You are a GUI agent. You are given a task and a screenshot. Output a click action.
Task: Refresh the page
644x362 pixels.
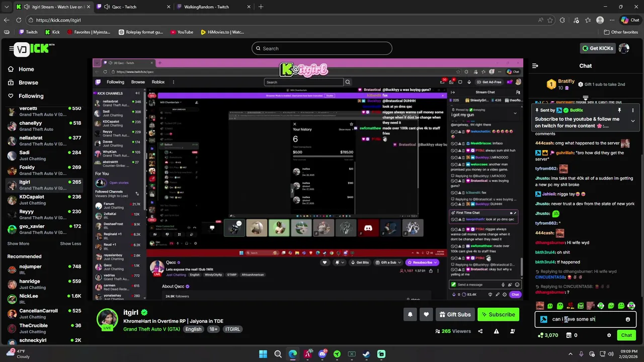coord(19,20)
